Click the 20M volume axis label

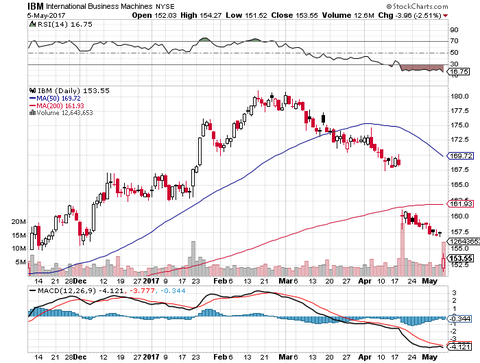click(19, 222)
